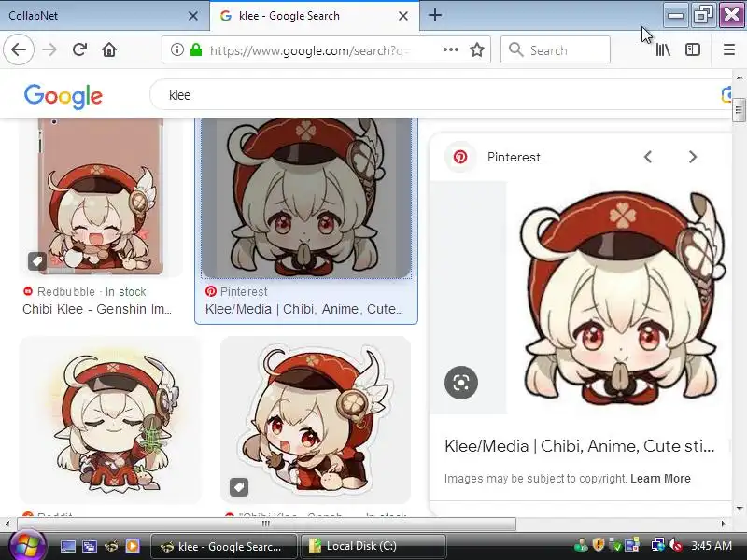Viewport: 747px width, 560px height.
Task: Open page actions three-dots menu
Action: (450, 49)
